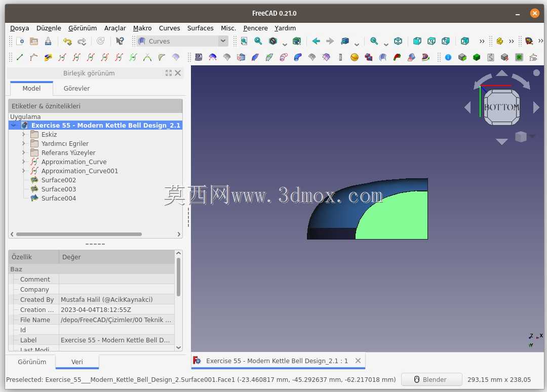This screenshot has width=547, height=392.
Task: Click the green dotted approximation curve icon
Action: click(133, 57)
